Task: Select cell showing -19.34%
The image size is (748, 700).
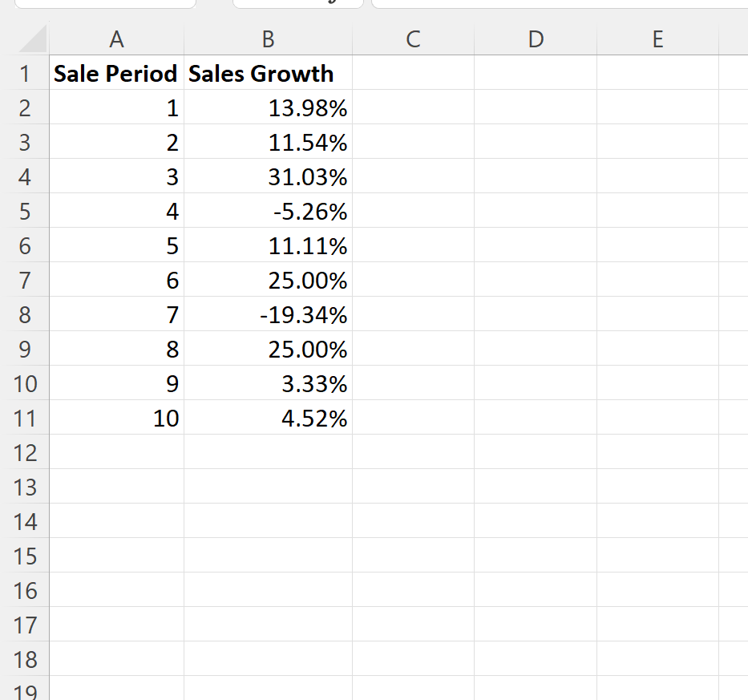Action: tap(268, 314)
